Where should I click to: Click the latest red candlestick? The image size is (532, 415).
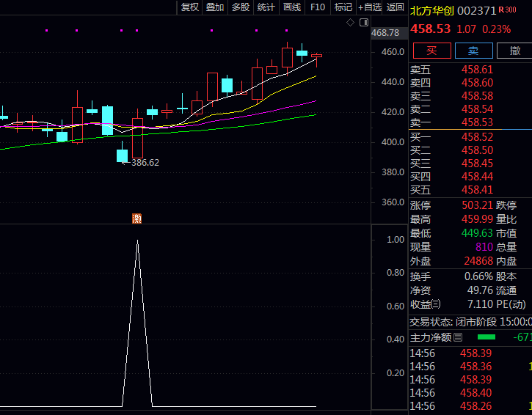pyautogui.click(x=316, y=56)
